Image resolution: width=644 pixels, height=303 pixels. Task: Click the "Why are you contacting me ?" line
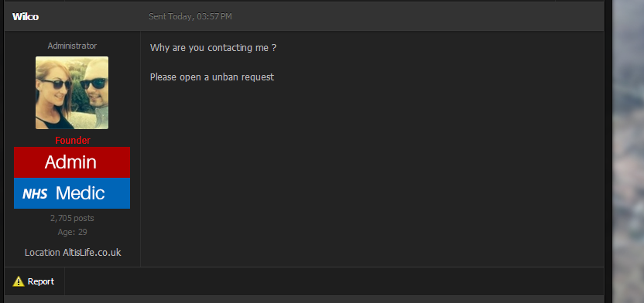[213, 48]
